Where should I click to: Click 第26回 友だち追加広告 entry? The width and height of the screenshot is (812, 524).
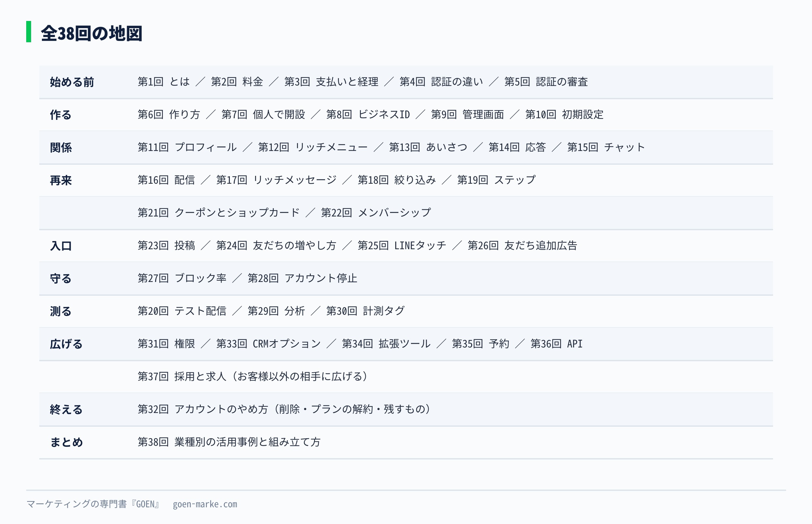[x=523, y=245]
